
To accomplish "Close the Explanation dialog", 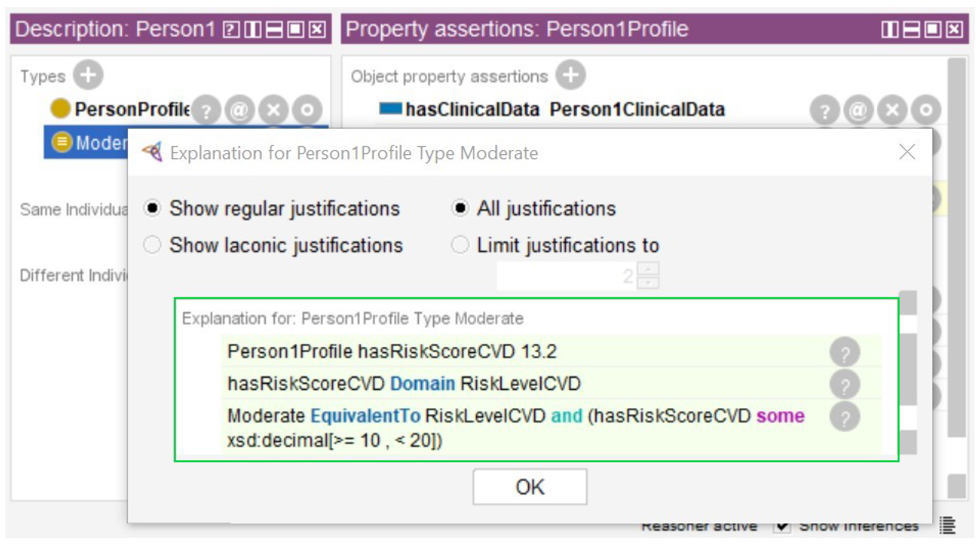I will [x=907, y=152].
